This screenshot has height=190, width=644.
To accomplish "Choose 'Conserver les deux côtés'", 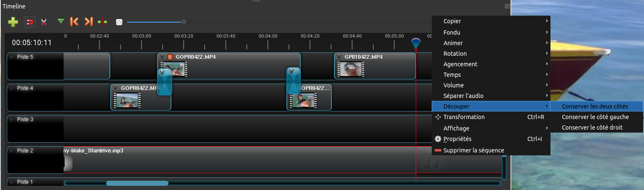I will point(595,106).
